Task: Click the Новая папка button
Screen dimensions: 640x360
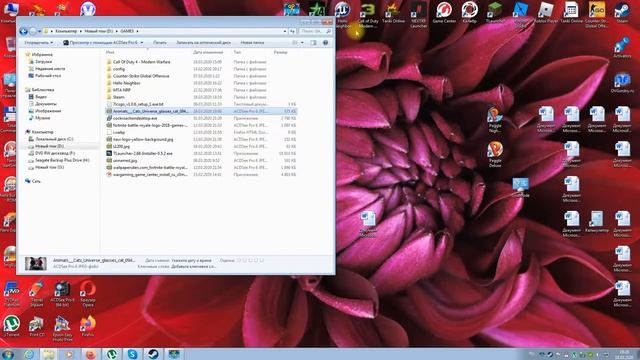Action: [x=252, y=42]
